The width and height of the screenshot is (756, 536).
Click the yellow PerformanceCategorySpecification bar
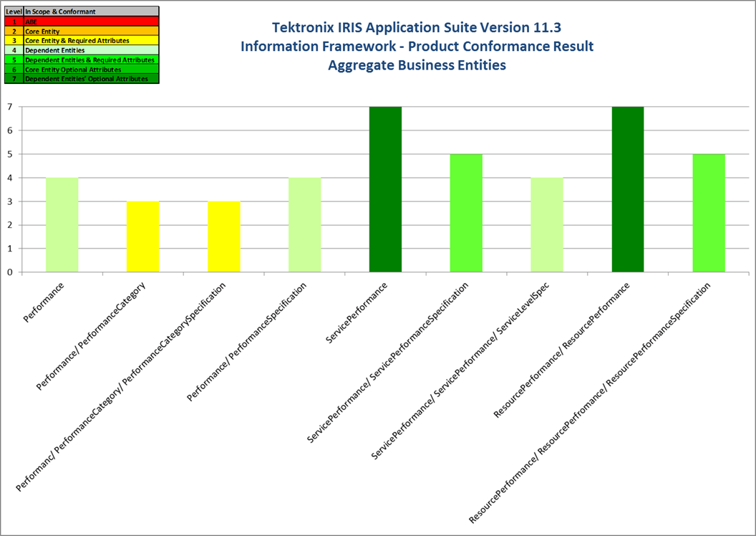pyautogui.click(x=223, y=237)
